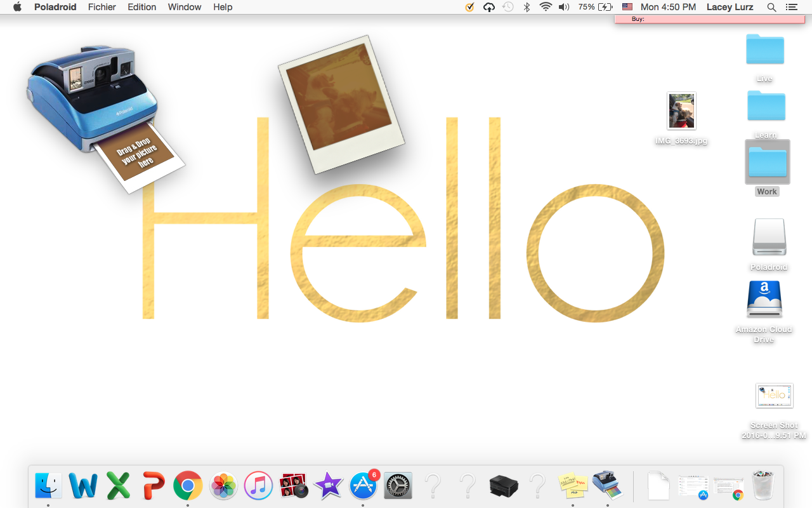
Task: Open Photos app from the Dock
Action: 223,486
